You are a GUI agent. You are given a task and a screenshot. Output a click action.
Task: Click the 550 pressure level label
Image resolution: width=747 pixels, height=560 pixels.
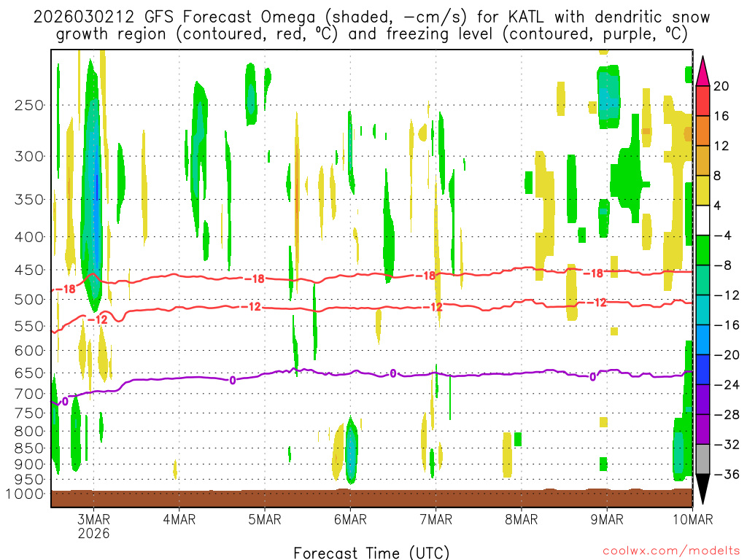[x=29, y=326]
